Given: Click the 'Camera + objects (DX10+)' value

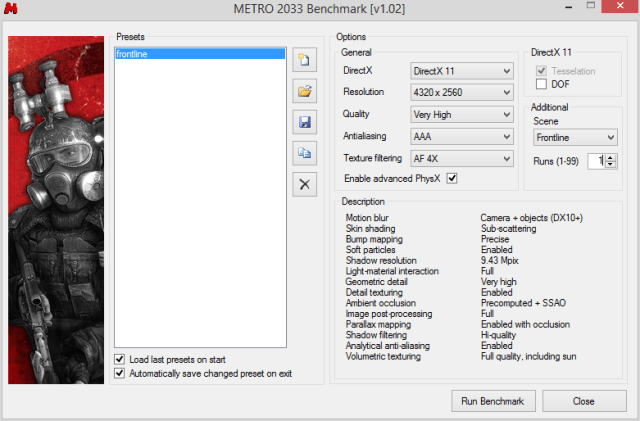Looking at the screenshot, I should coord(531,218).
